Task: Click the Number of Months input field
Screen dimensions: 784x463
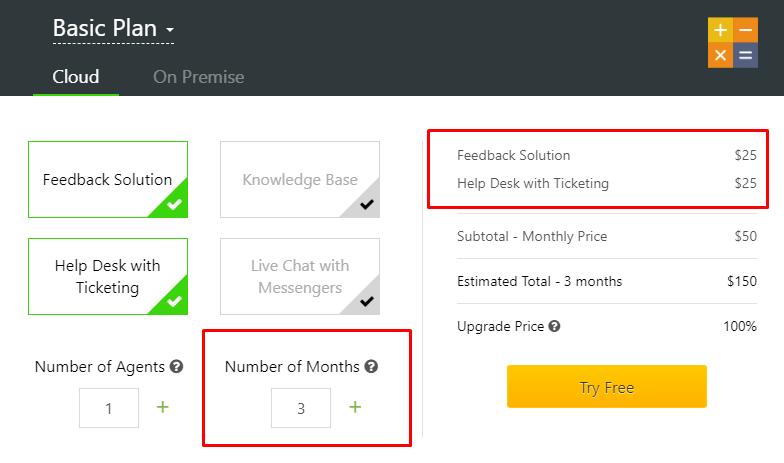Action: click(x=301, y=408)
